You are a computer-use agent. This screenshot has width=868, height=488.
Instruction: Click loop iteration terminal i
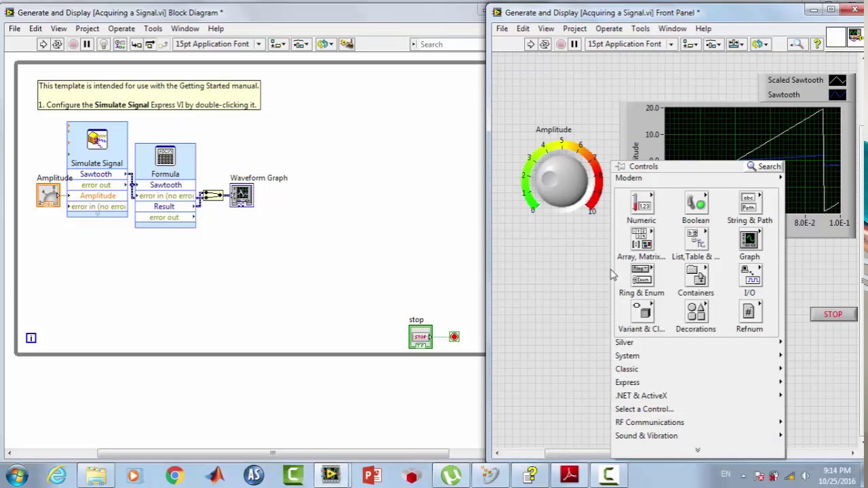click(x=31, y=338)
